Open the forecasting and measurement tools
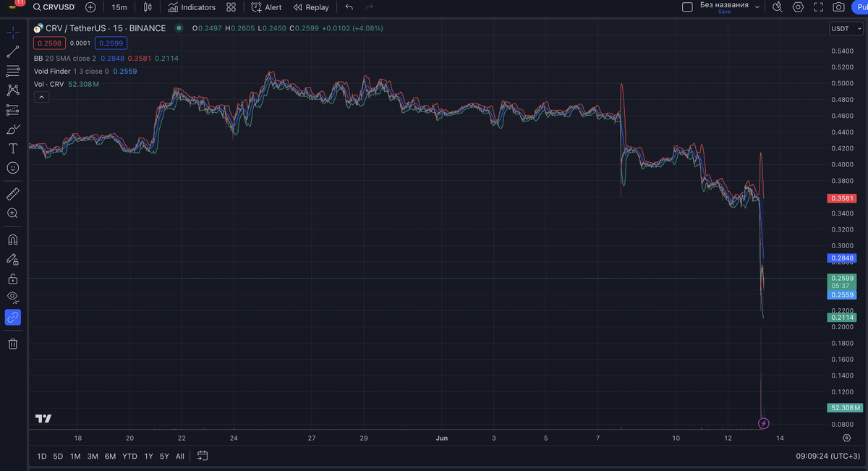Image resolution: width=868 pixels, height=471 pixels. (x=12, y=110)
